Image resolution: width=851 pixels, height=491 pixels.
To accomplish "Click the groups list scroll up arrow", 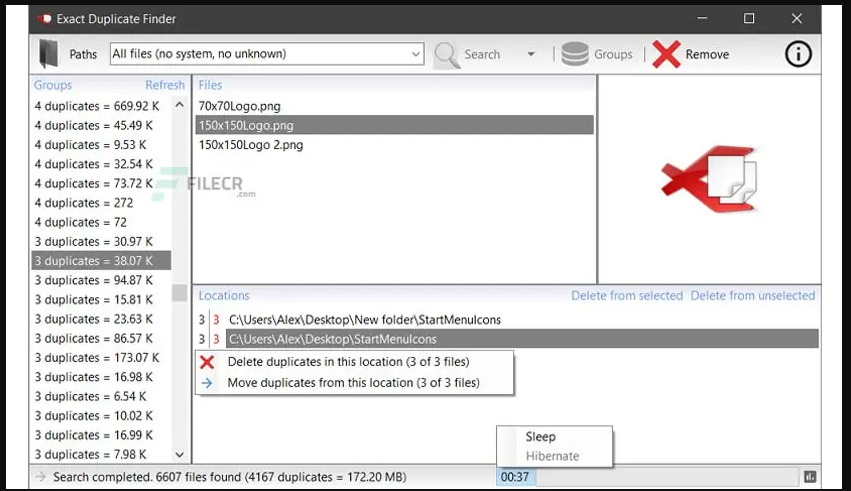I will (x=180, y=105).
